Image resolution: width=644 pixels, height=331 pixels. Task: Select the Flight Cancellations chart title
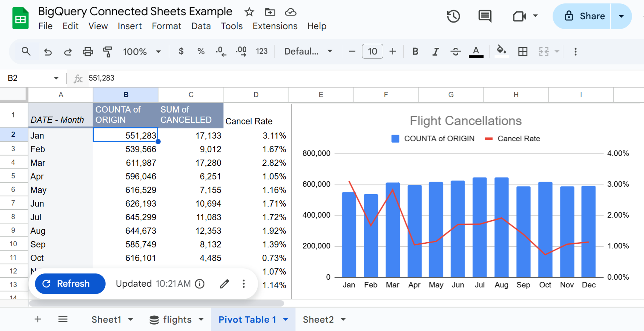pyautogui.click(x=466, y=121)
